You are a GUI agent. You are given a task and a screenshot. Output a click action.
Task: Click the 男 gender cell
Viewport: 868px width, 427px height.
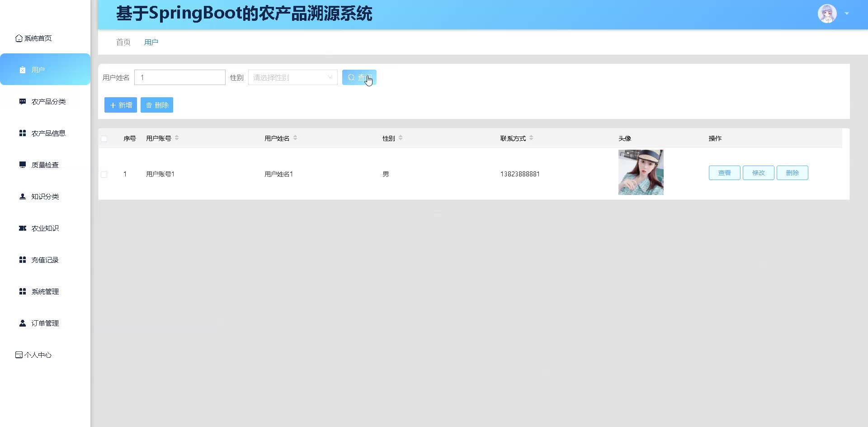(x=386, y=174)
